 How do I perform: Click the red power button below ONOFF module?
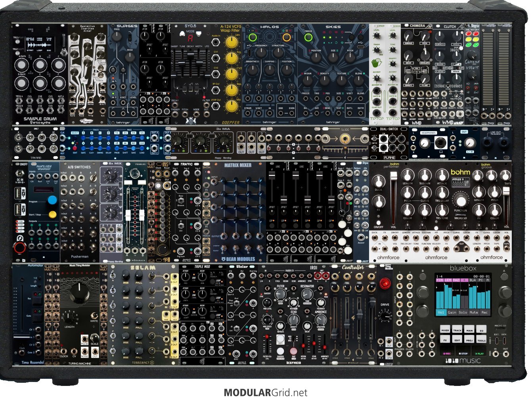click(x=20, y=248)
